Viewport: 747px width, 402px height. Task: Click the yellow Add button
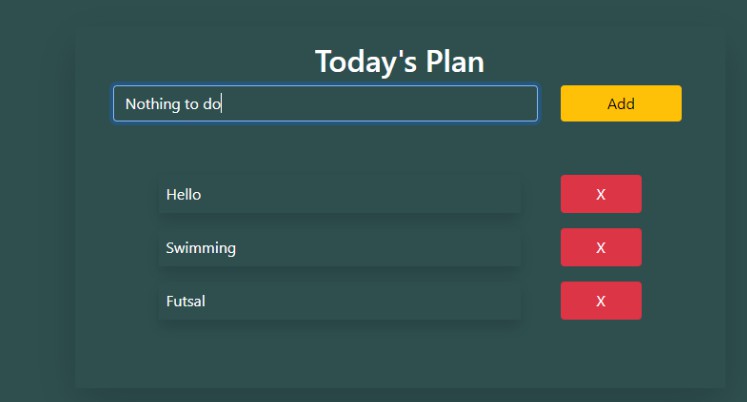(620, 104)
